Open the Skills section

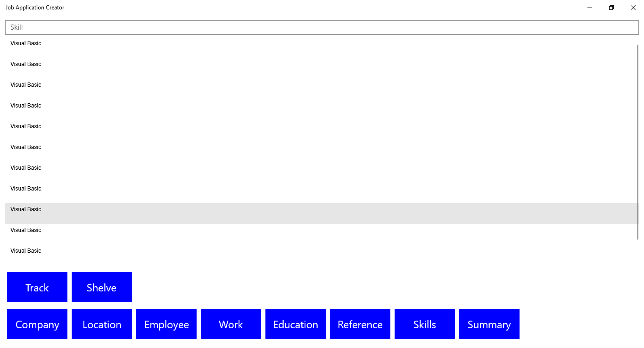[x=425, y=324]
